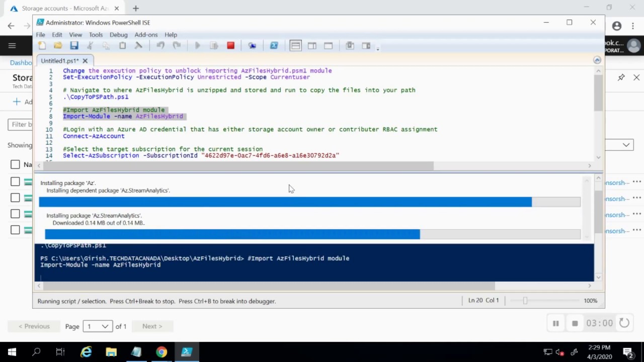Click the browser back arrow
This screenshot has height=362, width=644.
[11, 26]
